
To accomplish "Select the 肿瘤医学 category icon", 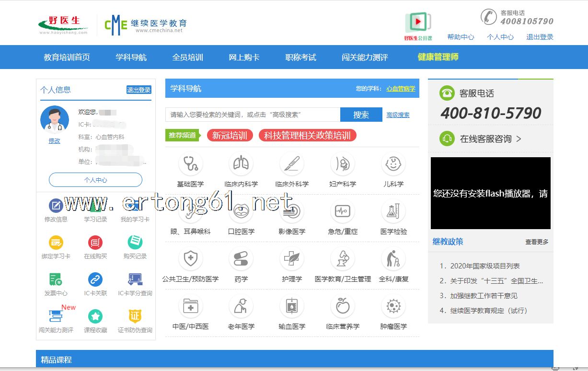I will [393, 306].
